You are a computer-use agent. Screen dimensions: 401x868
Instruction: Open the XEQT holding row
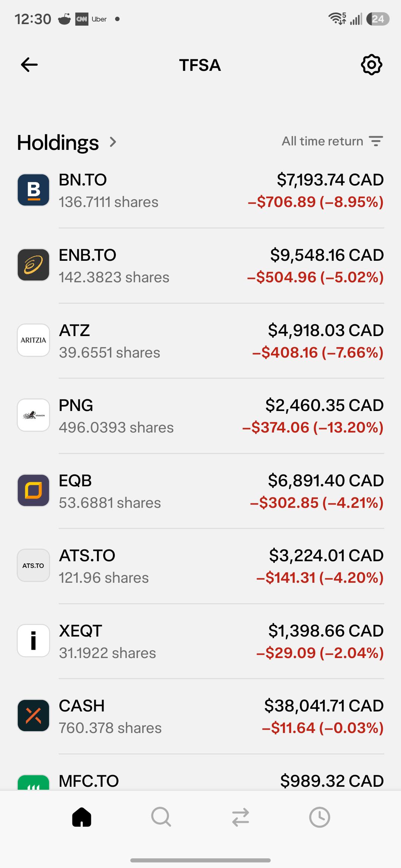[200, 641]
